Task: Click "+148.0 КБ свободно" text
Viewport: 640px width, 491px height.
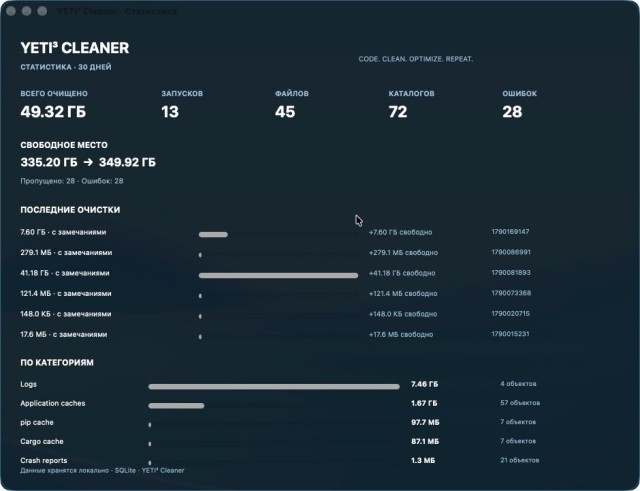Action: click(403, 314)
